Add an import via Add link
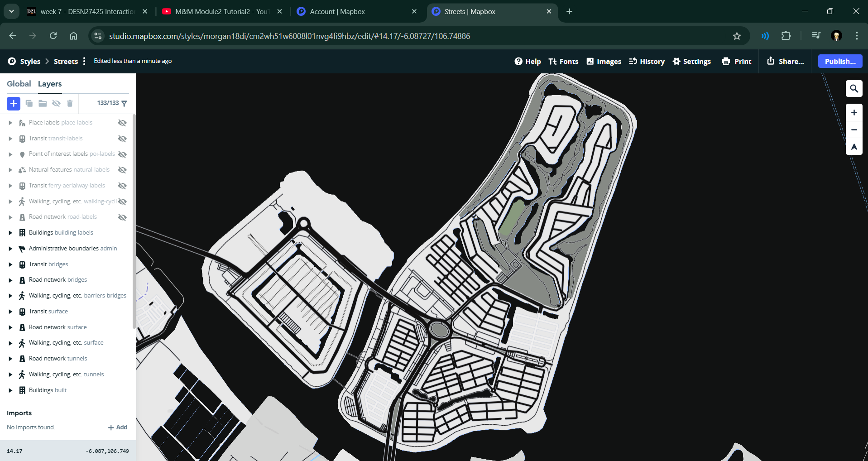This screenshot has width=868, height=461. pyautogui.click(x=118, y=427)
